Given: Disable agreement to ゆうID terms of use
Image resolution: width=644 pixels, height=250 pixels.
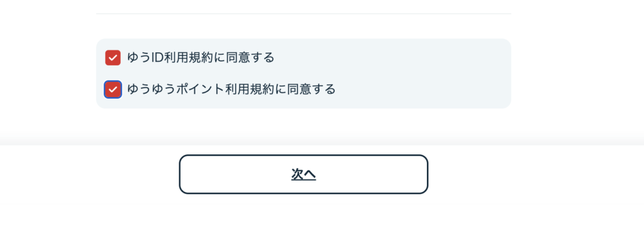Looking at the screenshot, I should (113, 57).
